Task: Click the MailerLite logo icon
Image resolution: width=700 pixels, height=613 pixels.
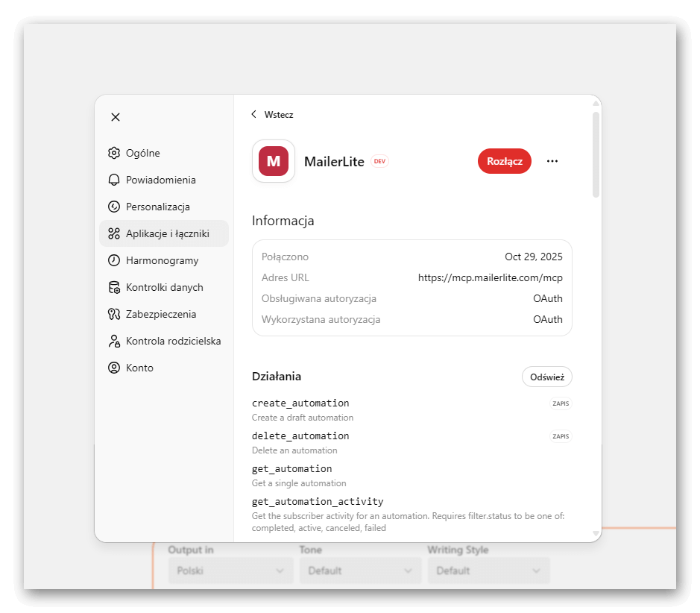Action: pos(274,161)
